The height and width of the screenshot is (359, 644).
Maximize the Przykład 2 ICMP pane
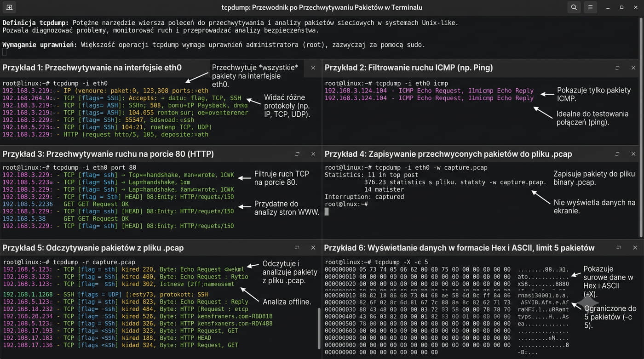(x=618, y=68)
